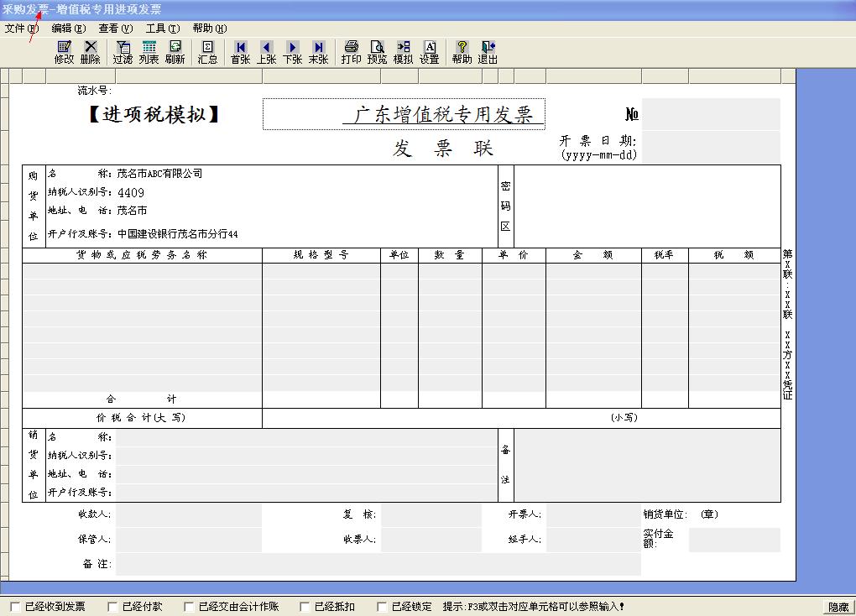The width and height of the screenshot is (856, 616).
Task: Click the 收票人 input field
Action: [x=431, y=540]
